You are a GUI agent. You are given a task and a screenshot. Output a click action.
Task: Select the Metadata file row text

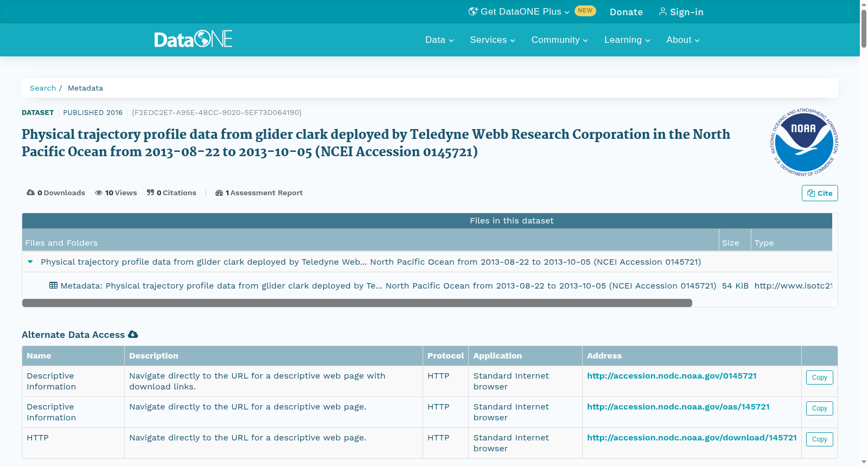[x=388, y=286]
